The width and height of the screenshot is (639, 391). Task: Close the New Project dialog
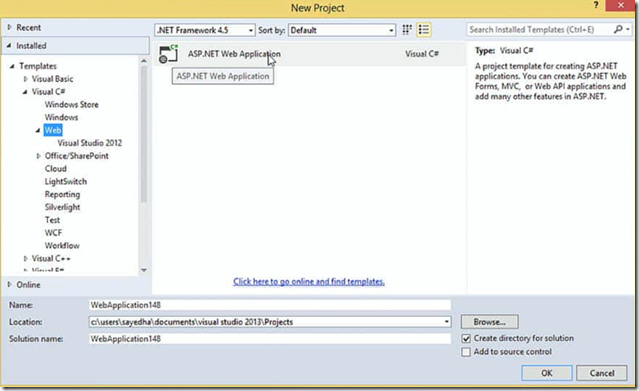coord(621,5)
